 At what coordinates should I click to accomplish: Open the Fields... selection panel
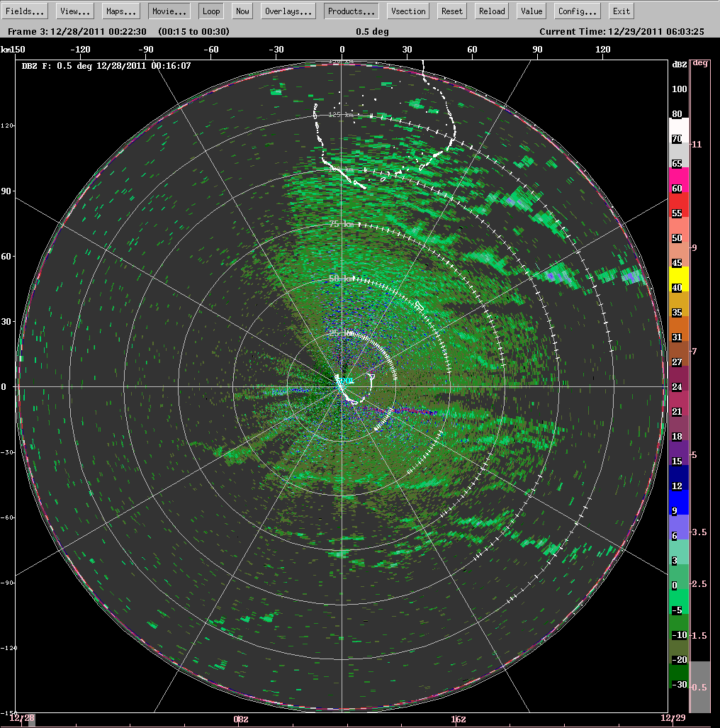click(25, 11)
